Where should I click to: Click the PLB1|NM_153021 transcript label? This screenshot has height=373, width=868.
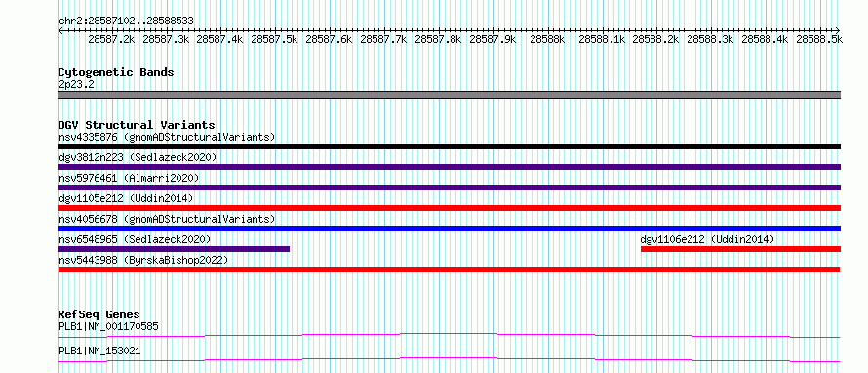click(x=99, y=351)
